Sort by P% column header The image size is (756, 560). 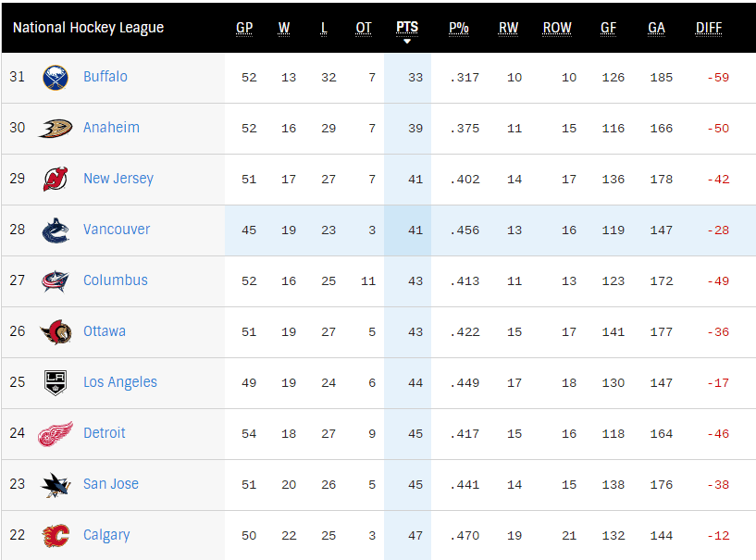[x=458, y=28]
